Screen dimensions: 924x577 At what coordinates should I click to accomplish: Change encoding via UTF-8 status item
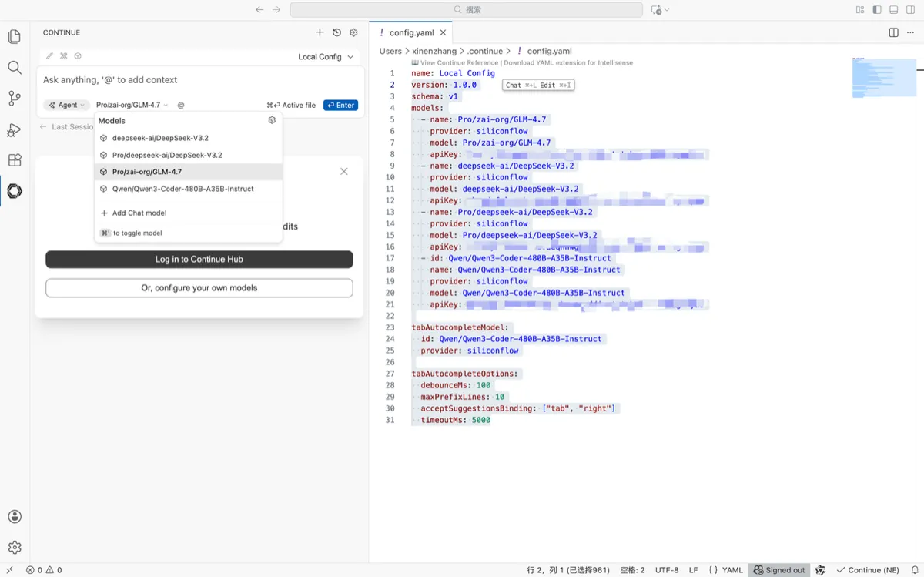coord(667,570)
